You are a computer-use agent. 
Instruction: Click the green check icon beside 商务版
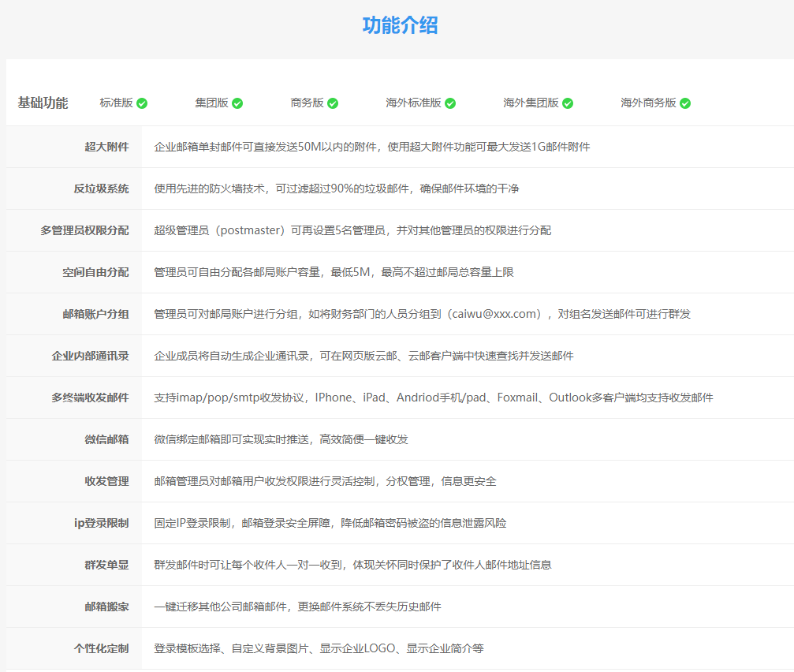point(333,103)
